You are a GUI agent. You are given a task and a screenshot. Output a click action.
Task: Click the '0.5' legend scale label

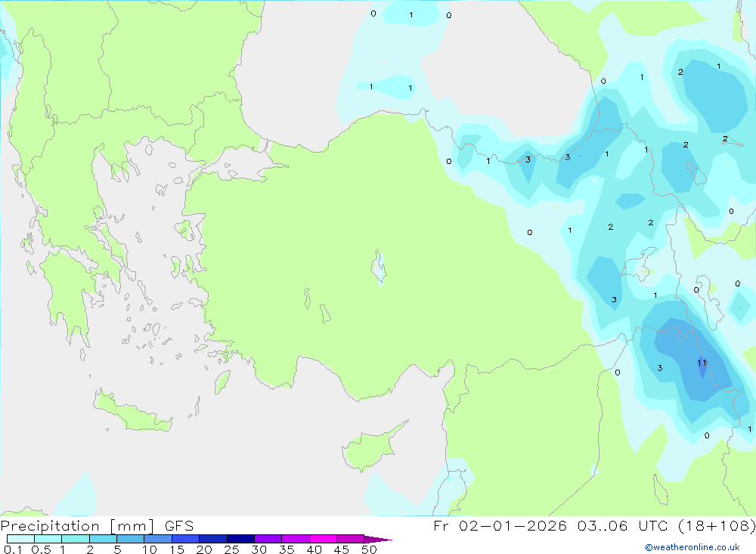click(41, 549)
